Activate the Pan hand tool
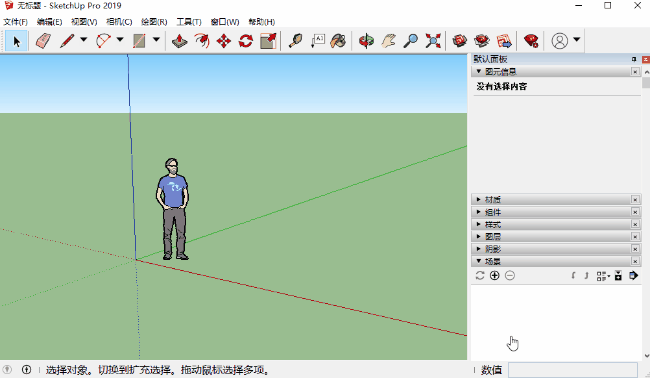This screenshot has width=650, height=378. 389,41
